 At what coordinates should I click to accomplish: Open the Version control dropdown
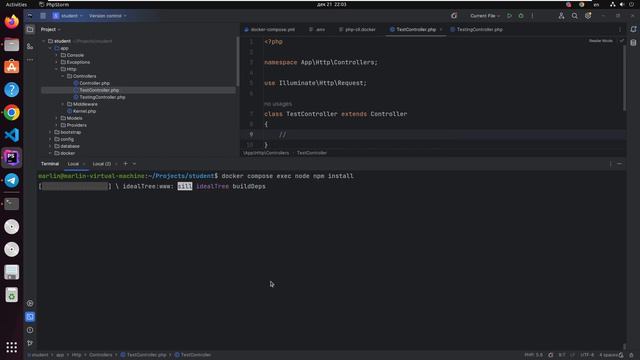click(108, 16)
